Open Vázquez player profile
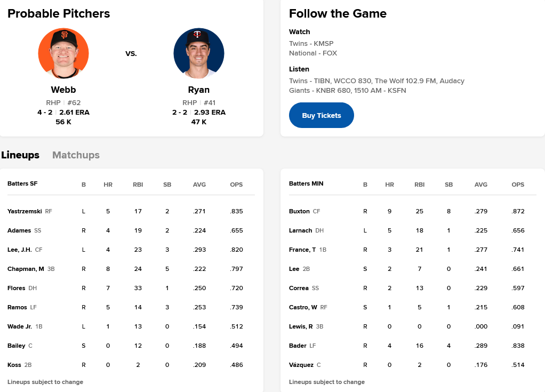 point(301,365)
